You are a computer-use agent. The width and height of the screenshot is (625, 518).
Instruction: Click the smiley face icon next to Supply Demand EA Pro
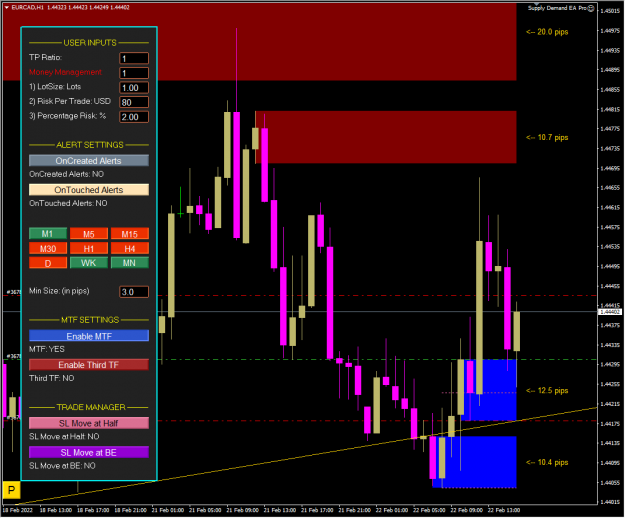[x=591, y=8]
